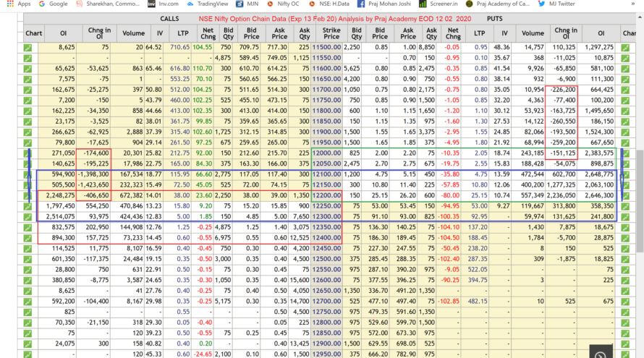Viewport: 644px width, 358px height.
Task: Open calls chart icon for strike 11700.00
Action: click(27, 90)
